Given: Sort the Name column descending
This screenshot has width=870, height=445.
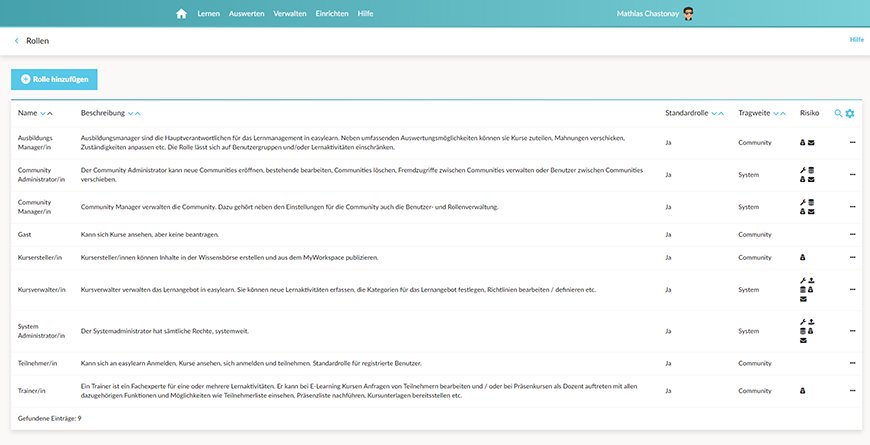Looking at the screenshot, I should pos(42,114).
